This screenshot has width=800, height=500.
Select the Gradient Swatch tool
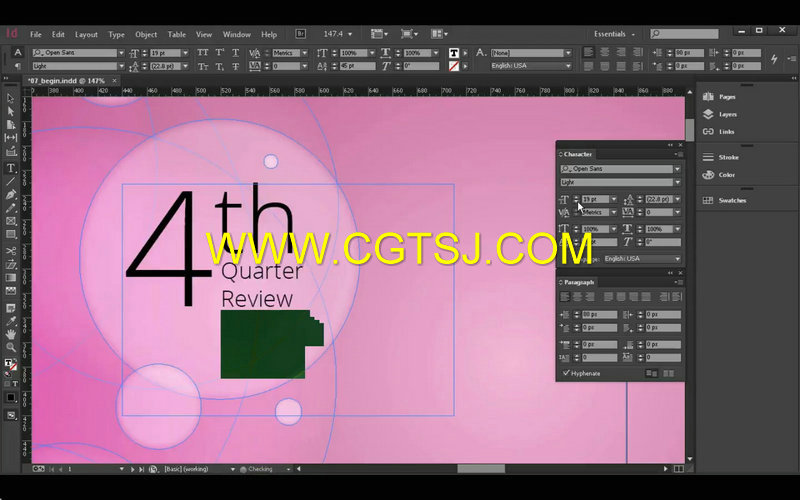pyautogui.click(x=11, y=278)
